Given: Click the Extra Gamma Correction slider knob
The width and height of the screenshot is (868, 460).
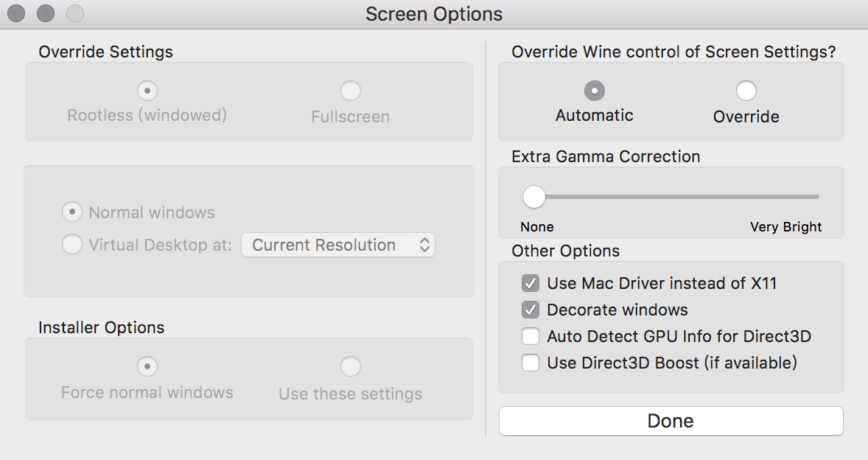Looking at the screenshot, I should pos(533,197).
